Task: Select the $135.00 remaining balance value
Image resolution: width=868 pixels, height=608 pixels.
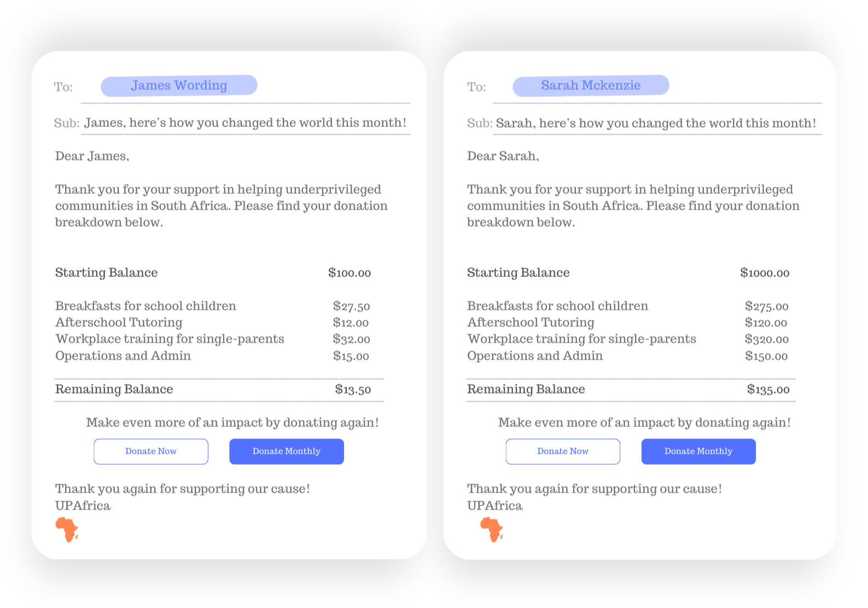Action: click(768, 390)
